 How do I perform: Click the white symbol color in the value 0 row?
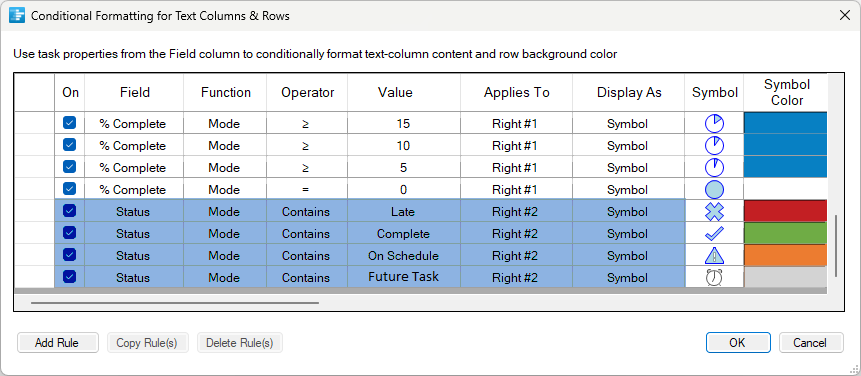[x=785, y=189]
